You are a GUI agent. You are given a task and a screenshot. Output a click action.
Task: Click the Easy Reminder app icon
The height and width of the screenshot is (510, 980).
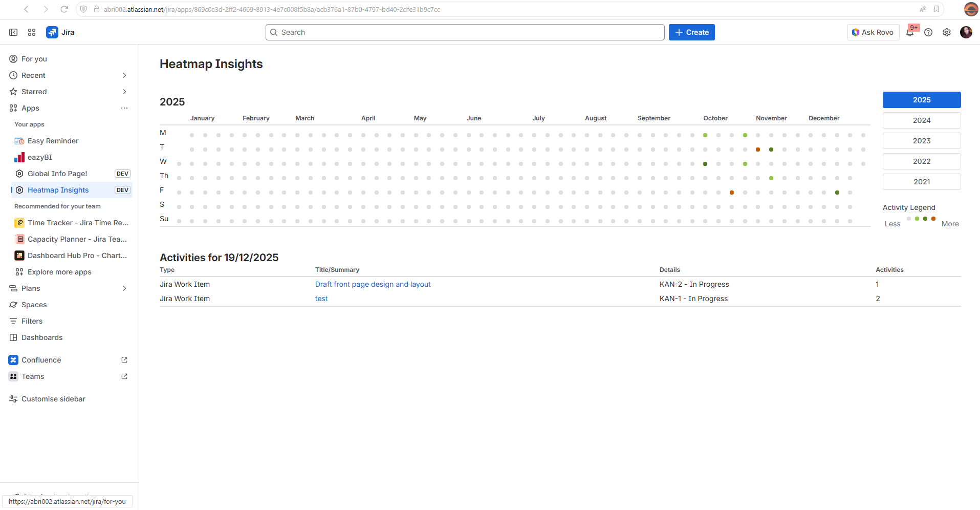19,141
